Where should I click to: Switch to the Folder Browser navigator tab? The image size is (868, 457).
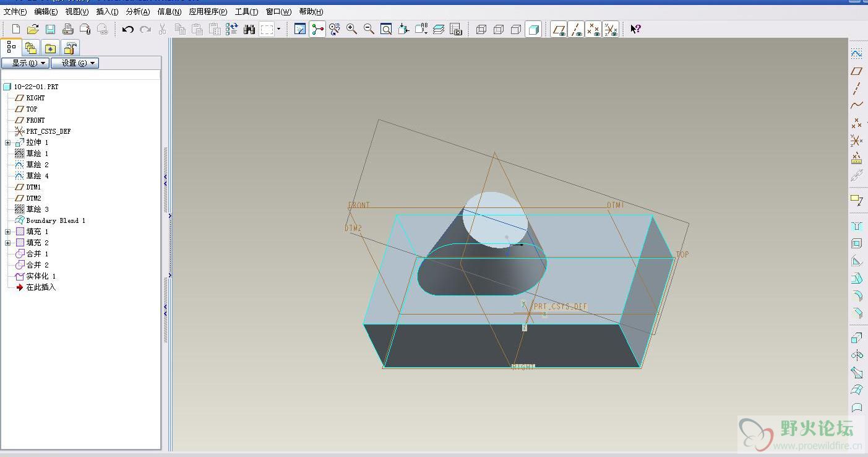(31, 48)
